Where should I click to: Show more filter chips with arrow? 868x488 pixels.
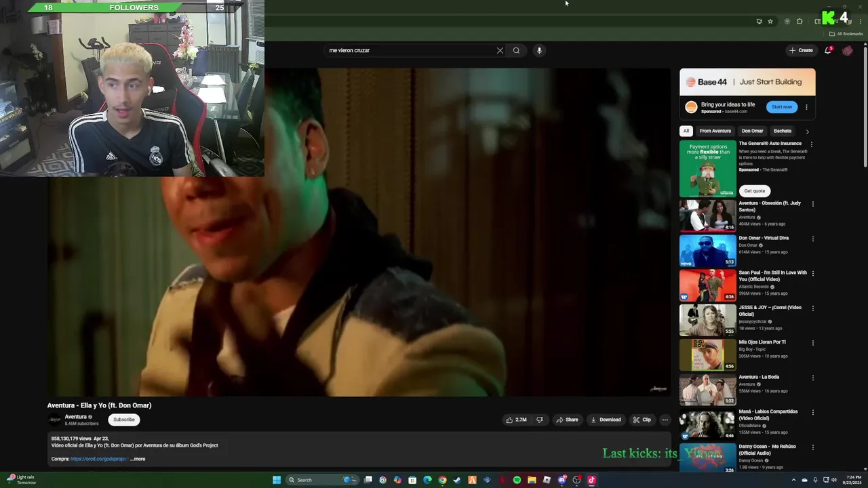pos(807,131)
